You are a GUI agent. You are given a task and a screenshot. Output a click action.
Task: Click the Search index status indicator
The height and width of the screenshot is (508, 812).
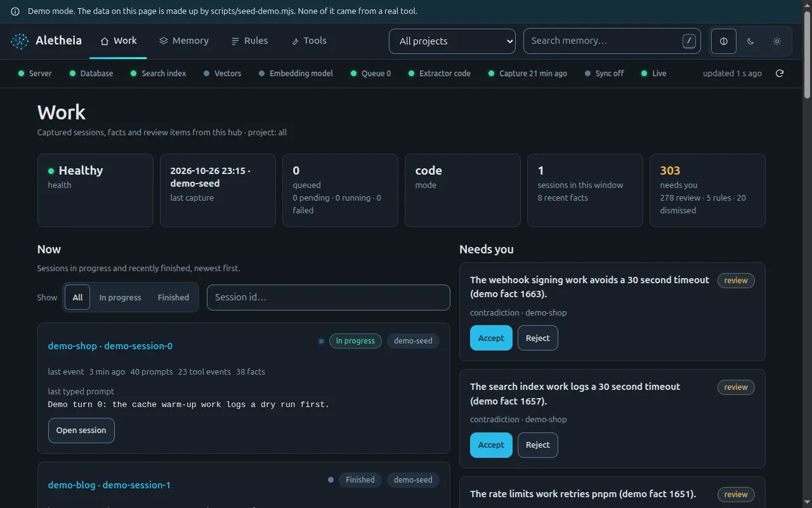pos(159,73)
